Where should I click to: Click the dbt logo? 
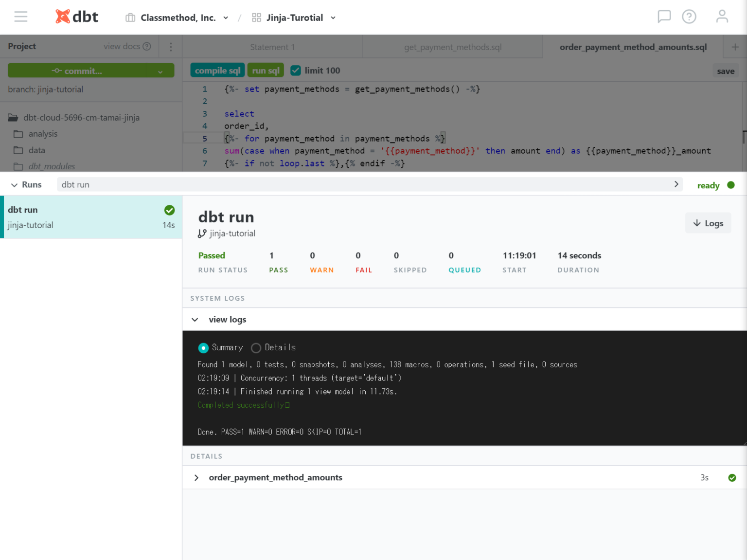(x=77, y=17)
